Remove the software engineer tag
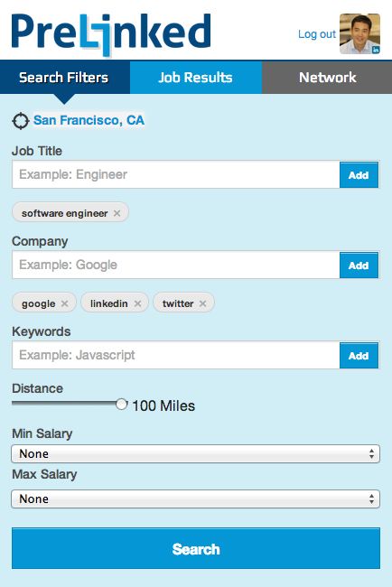 [117, 213]
